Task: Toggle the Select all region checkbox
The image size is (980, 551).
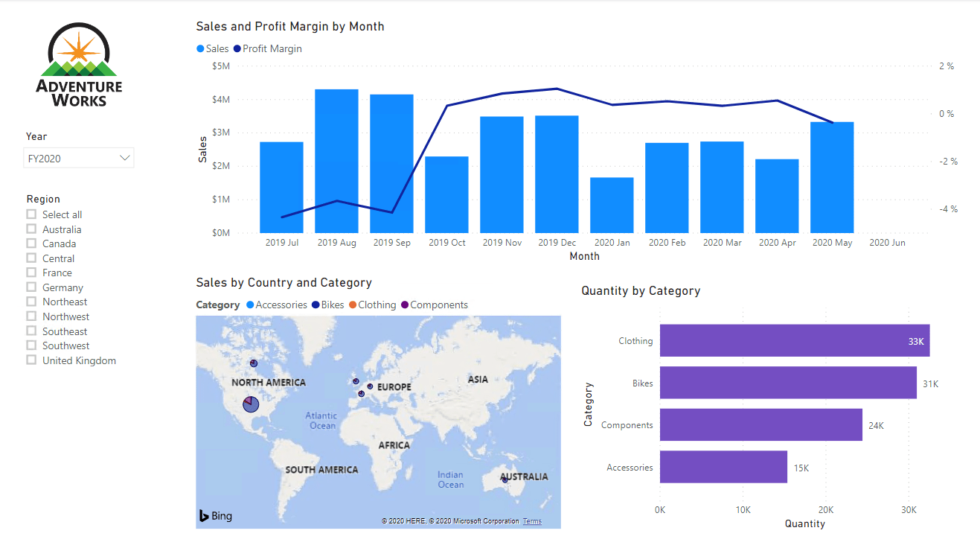Action: point(31,214)
